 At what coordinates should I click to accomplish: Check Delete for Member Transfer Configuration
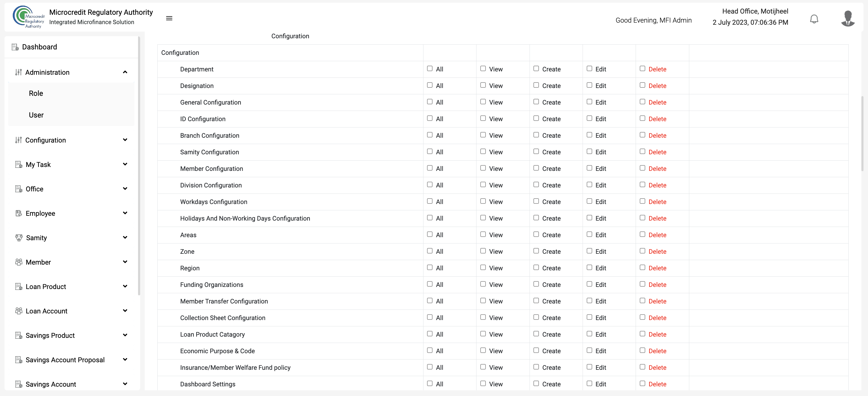(x=643, y=301)
